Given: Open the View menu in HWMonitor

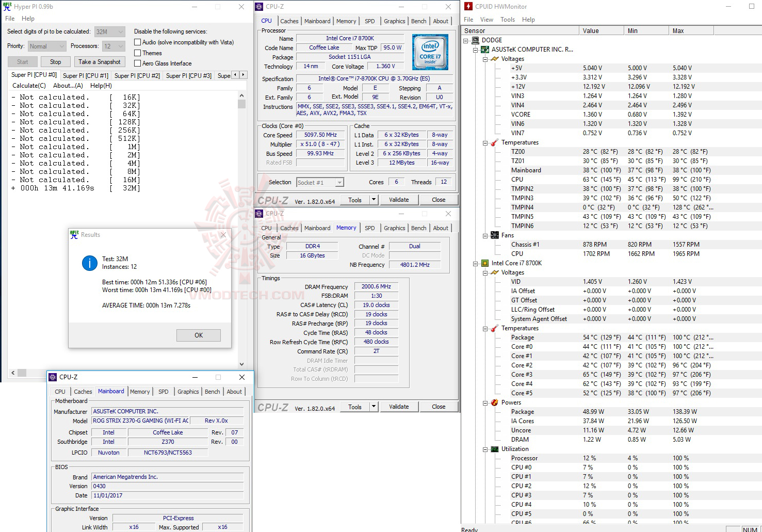Looking at the screenshot, I should pyautogui.click(x=487, y=19).
